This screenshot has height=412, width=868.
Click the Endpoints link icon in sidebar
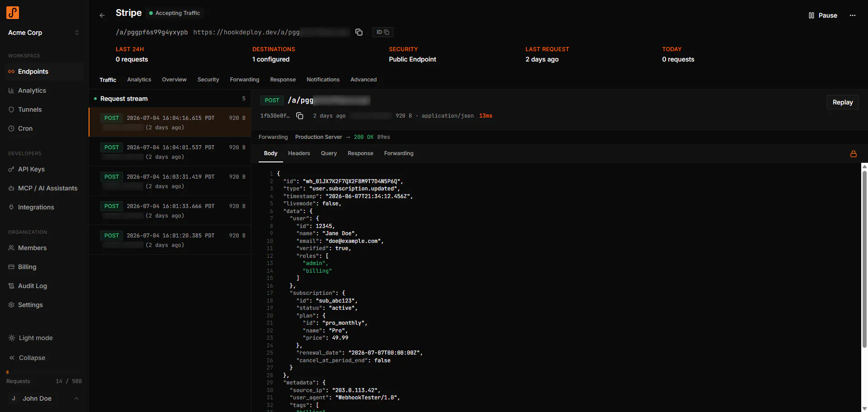point(11,71)
